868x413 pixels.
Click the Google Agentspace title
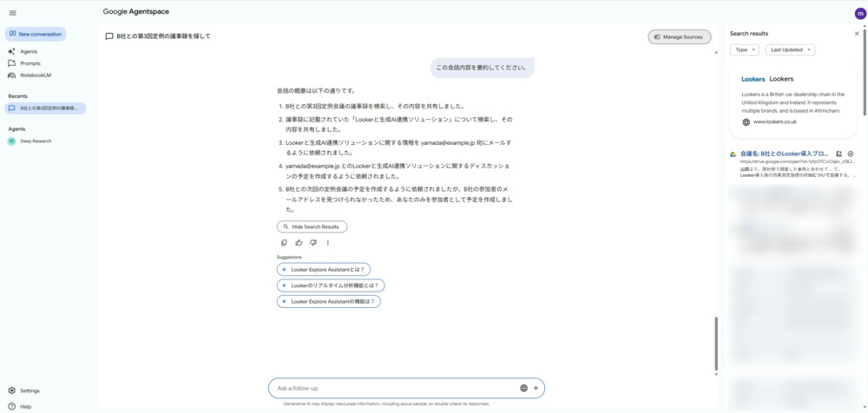(x=136, y=11)
